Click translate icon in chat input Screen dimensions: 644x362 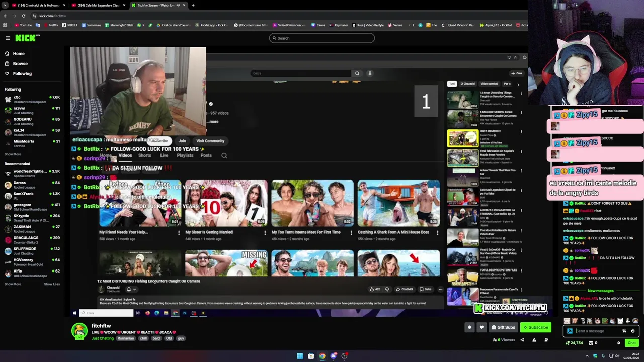624,331
